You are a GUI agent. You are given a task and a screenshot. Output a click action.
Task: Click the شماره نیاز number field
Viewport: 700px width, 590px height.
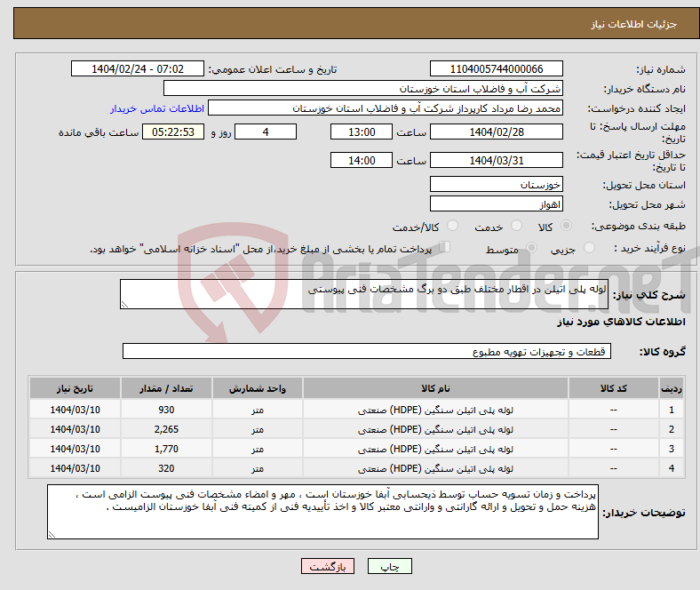point(496,69)
